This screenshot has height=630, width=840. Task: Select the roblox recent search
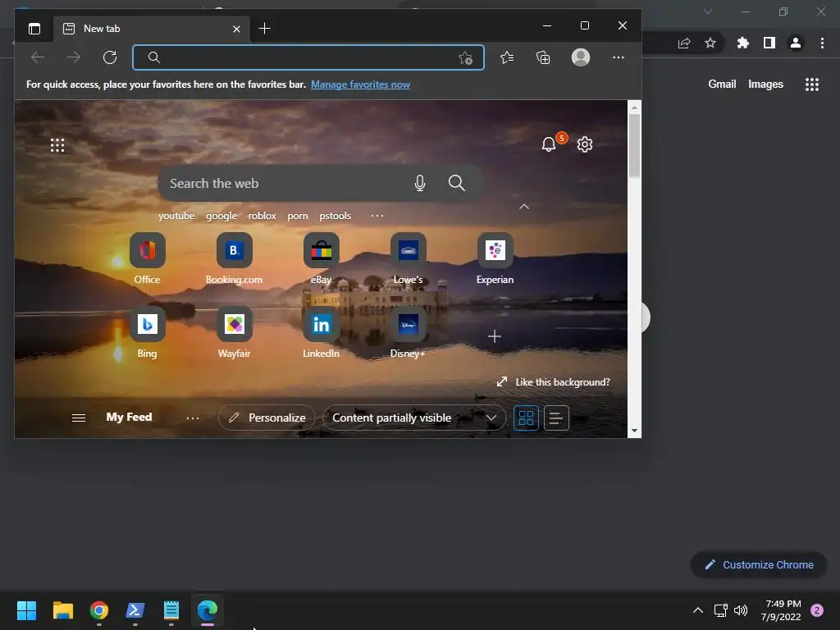(x=262, y=216)
